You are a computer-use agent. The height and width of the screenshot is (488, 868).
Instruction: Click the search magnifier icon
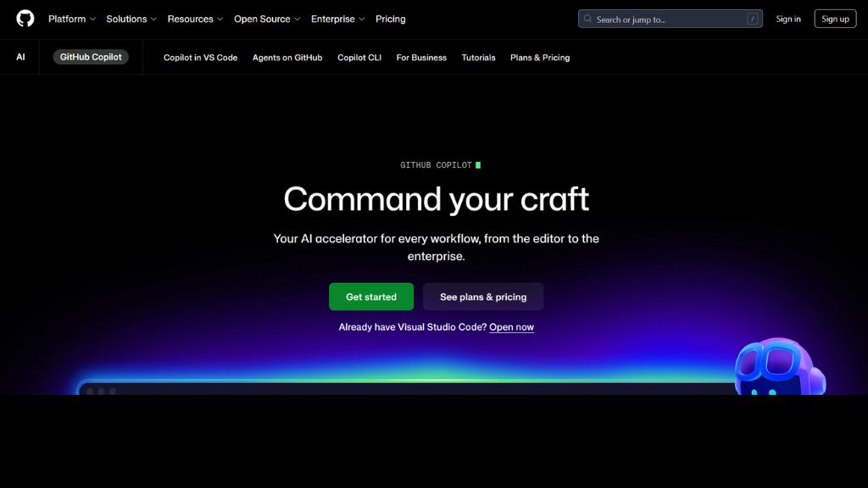pos(588,19)
